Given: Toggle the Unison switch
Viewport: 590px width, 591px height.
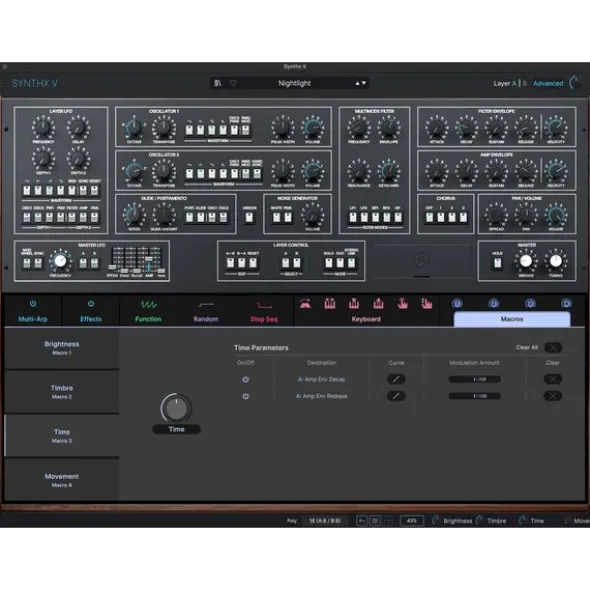Looking at the screenshot, I should [249, 217].
